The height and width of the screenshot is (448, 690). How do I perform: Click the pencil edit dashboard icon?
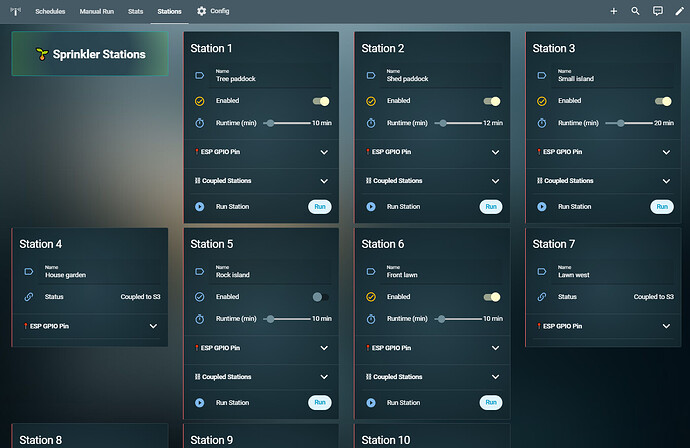click(679, 11)
